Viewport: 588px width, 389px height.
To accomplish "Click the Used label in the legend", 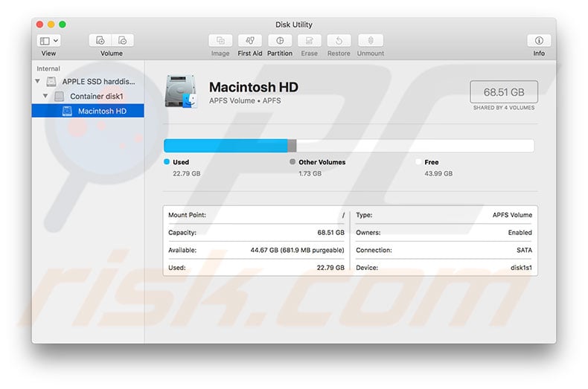I will coord(181,162).
